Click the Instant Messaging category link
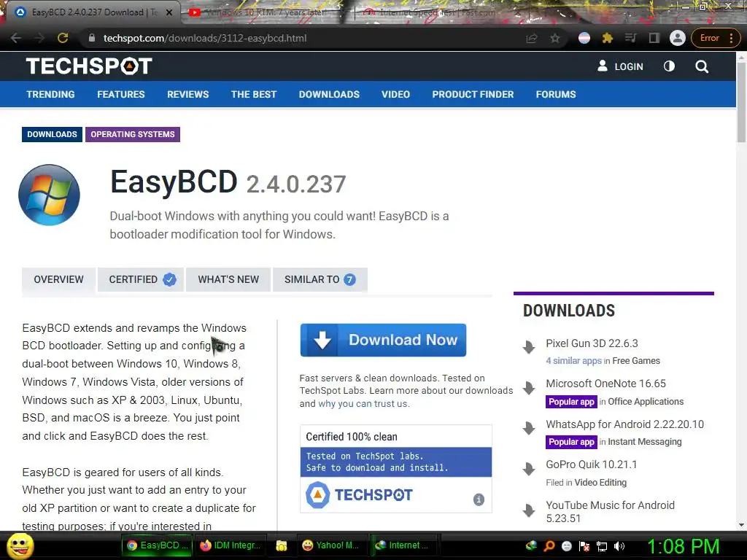Screen dimensions: 747x560 645,442
